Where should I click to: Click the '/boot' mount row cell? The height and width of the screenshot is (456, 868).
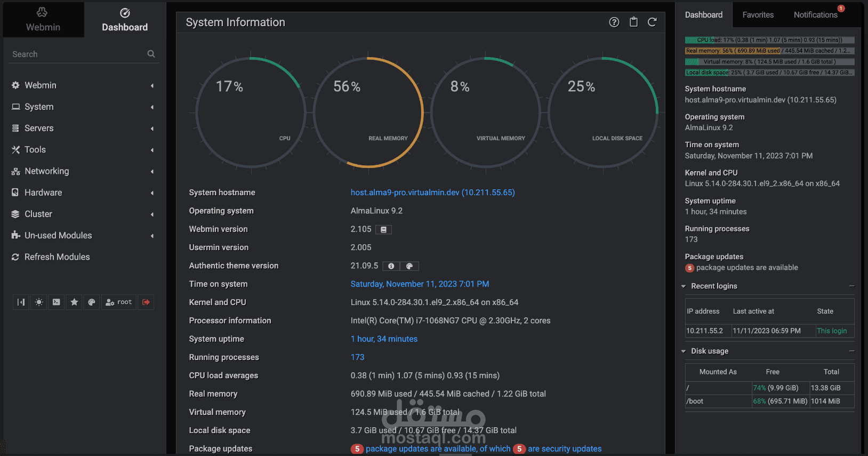[718, 402]
